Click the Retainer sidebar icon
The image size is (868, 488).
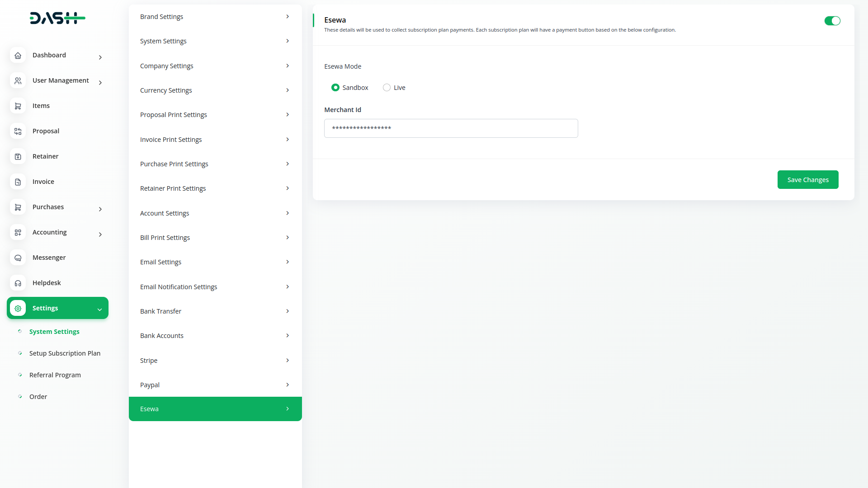18,156
